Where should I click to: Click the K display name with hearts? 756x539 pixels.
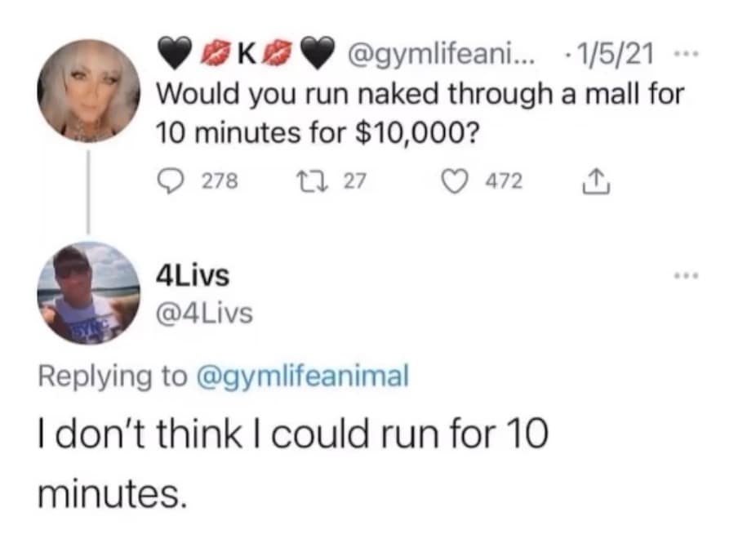(x=241, y=57)
